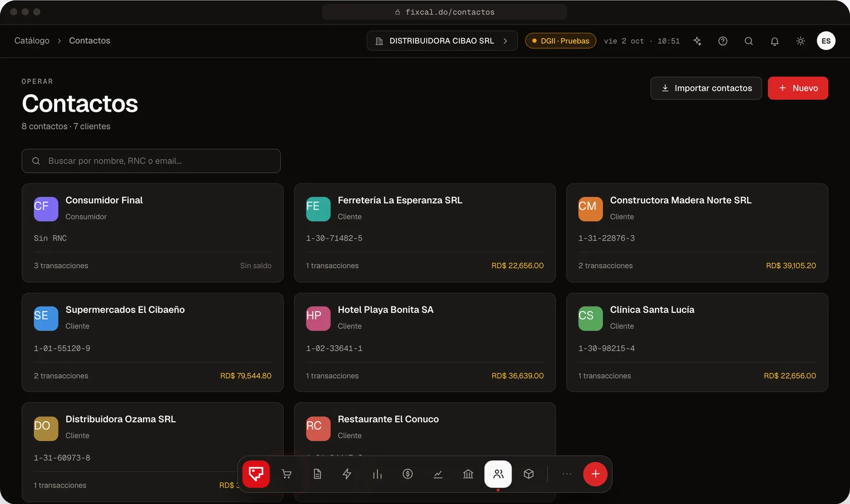Screen dimensions: 850x504
Task: Click the RD$ 39,105.20 balance
Action: pyautogui.click(x=791, y=266)
